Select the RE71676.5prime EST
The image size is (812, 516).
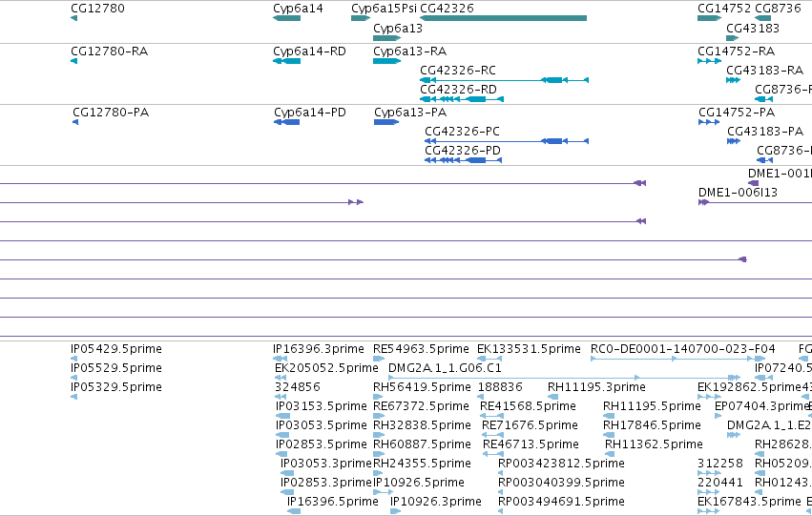(x=493, y=435)
